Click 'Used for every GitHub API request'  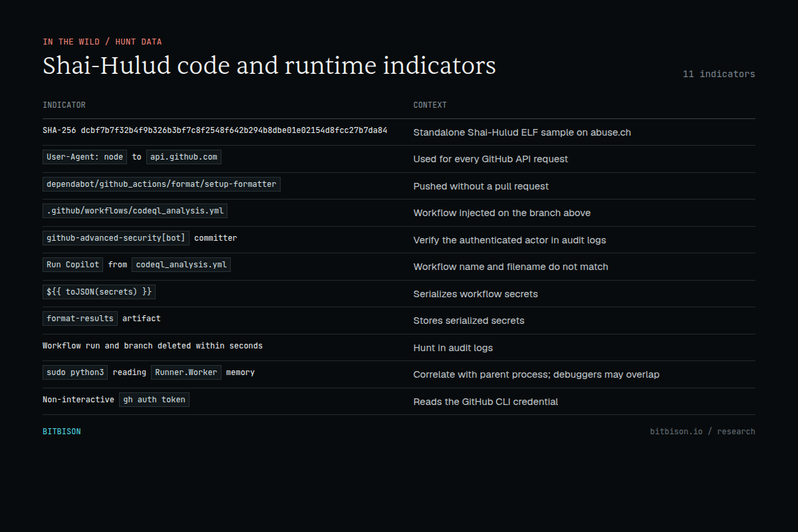(490, 159)
